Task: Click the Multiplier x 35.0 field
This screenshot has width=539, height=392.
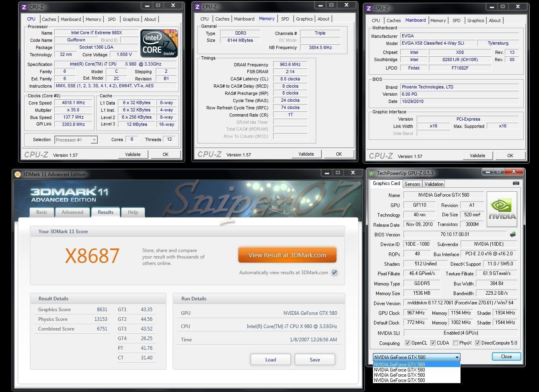Action: (73, 110)
